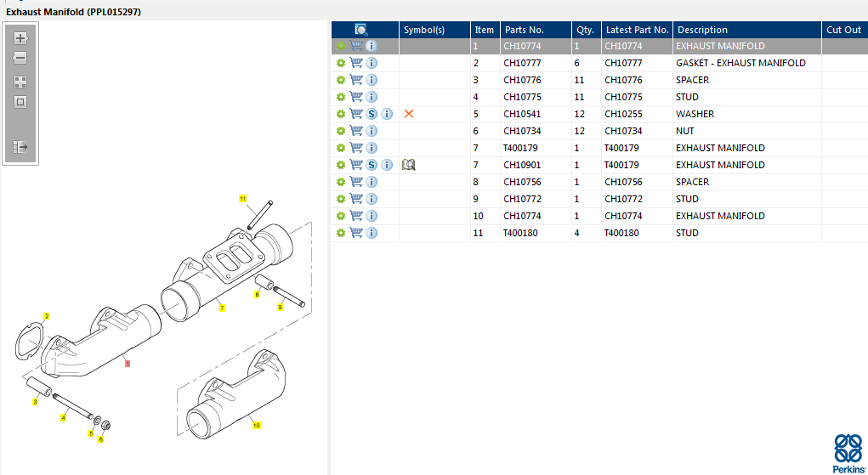Zoom out of the parts diagram
This screenshot has height=475, width=868.
pyautogui.click(x=20, y=58)
